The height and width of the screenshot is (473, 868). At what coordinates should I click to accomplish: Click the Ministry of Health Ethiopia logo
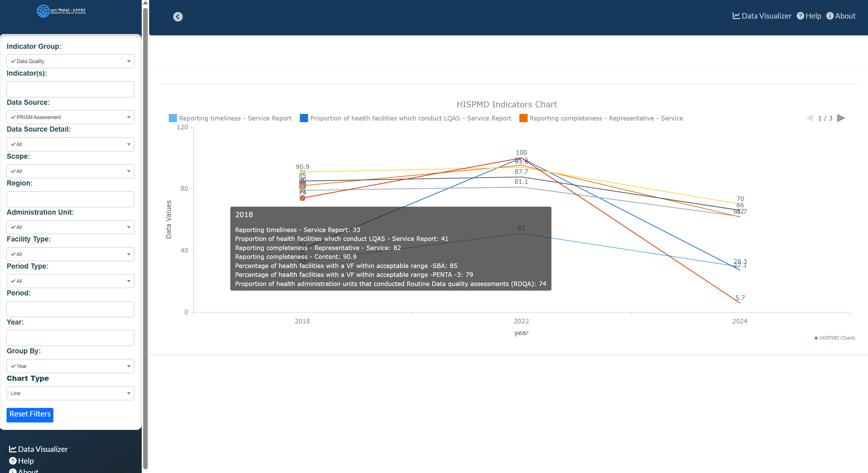coord(61,11)
